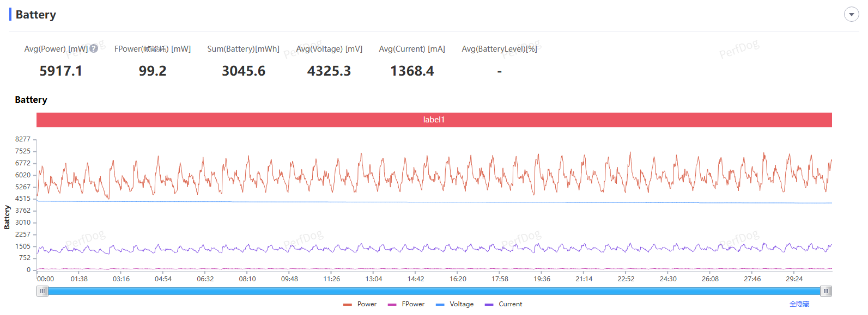This screenshot has height=315, width=868.
Task: Click the red Power legend color marker
Action: 348,305
